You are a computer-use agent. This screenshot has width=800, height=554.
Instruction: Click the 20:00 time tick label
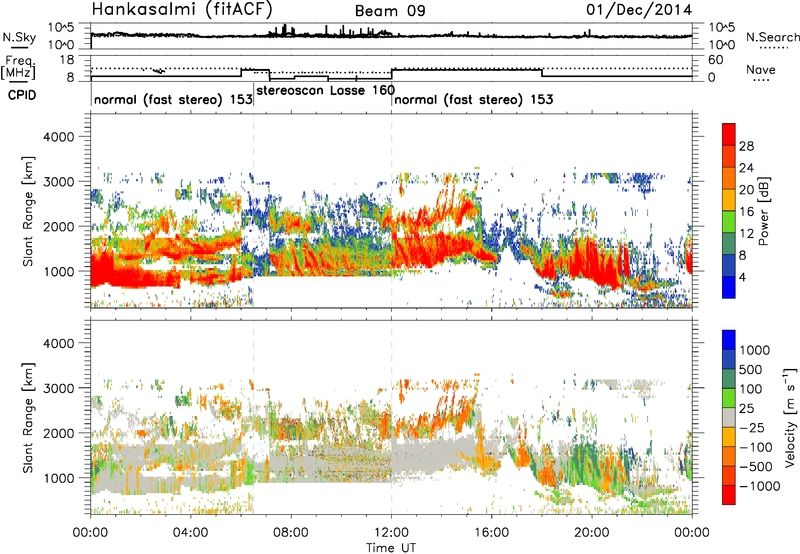592,533
